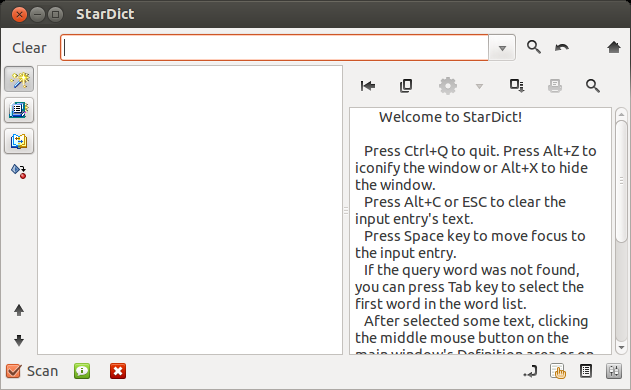Click the hand-on-page dictionary management icon
This screenshot has height=390, width=631.
pos(558,371)
